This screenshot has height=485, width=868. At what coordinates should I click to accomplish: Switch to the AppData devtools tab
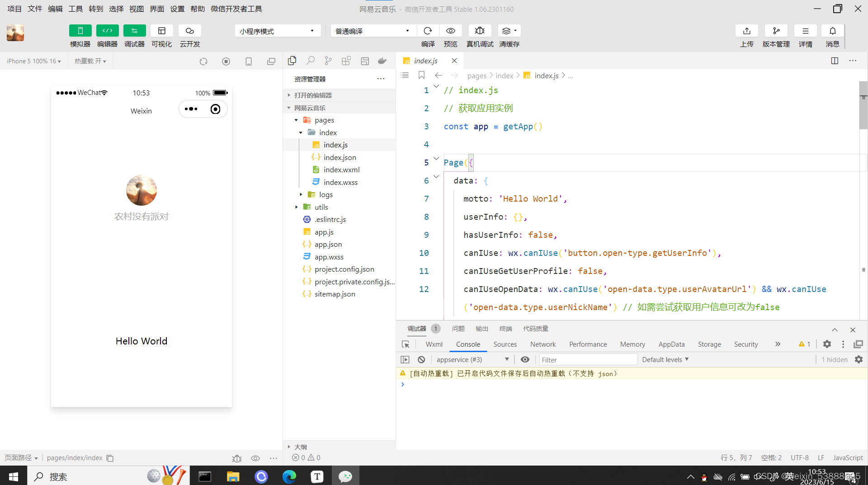(671, 344)
